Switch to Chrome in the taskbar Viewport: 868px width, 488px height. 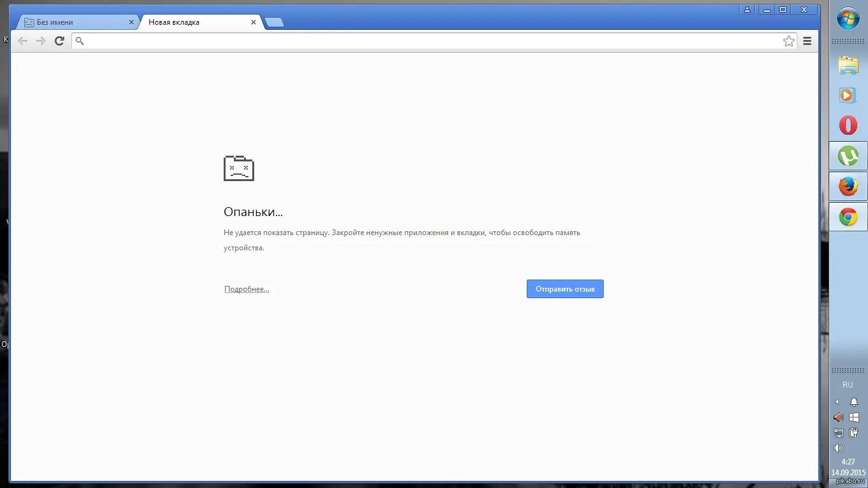848,217
